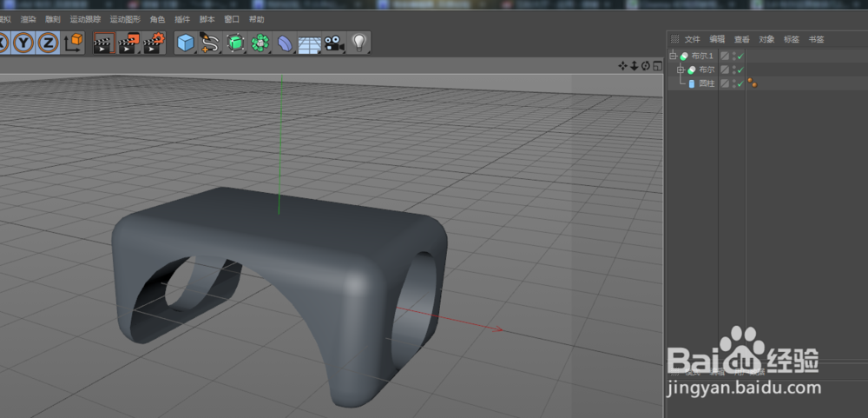Click the Render View clapperboard icon
Screen dimensions: 868x418
[103, 43]
